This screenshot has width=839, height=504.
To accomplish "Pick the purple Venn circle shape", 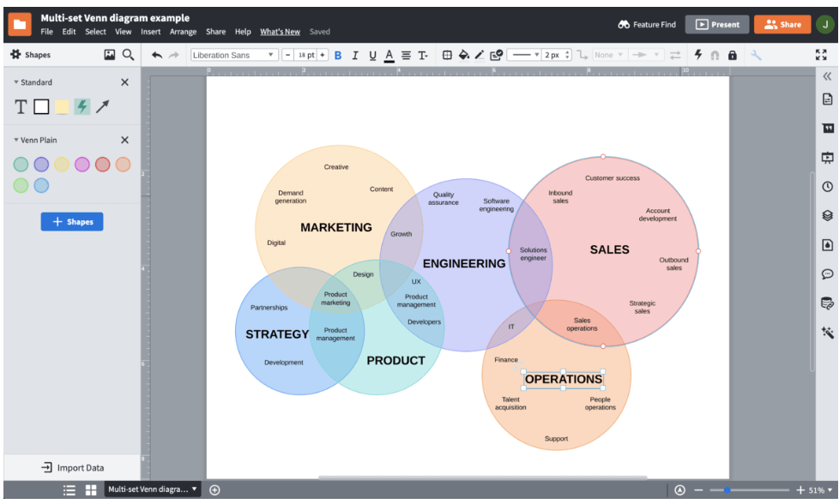I will click(x=41, y=165).
